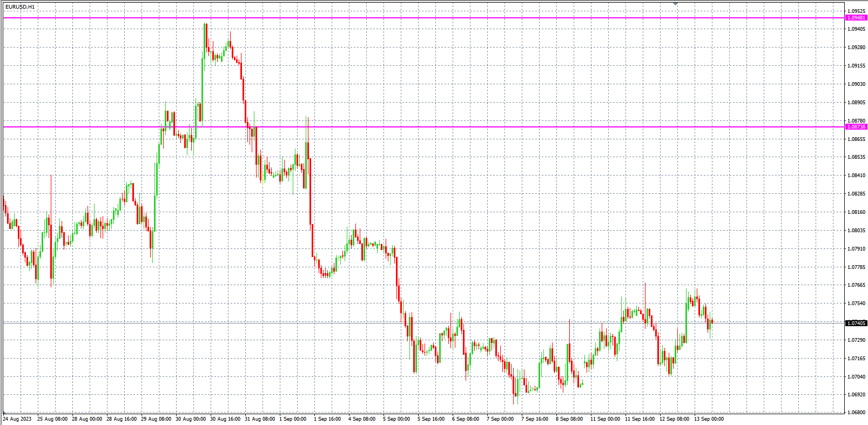Click the 7 Sep 16:00 time label

pyautogui.click(x=535, y=419)
